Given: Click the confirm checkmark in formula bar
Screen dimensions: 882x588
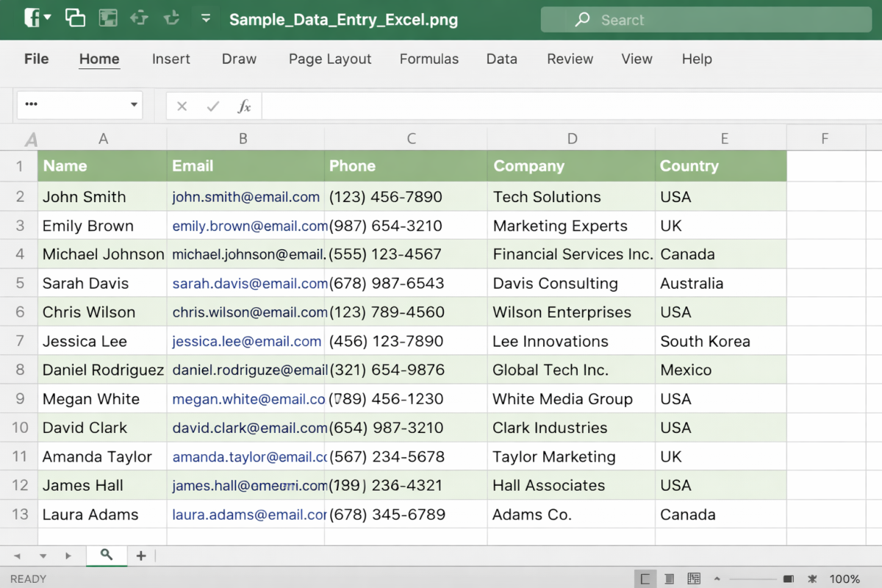Looking at the screenshot, I should pos(213,107).
